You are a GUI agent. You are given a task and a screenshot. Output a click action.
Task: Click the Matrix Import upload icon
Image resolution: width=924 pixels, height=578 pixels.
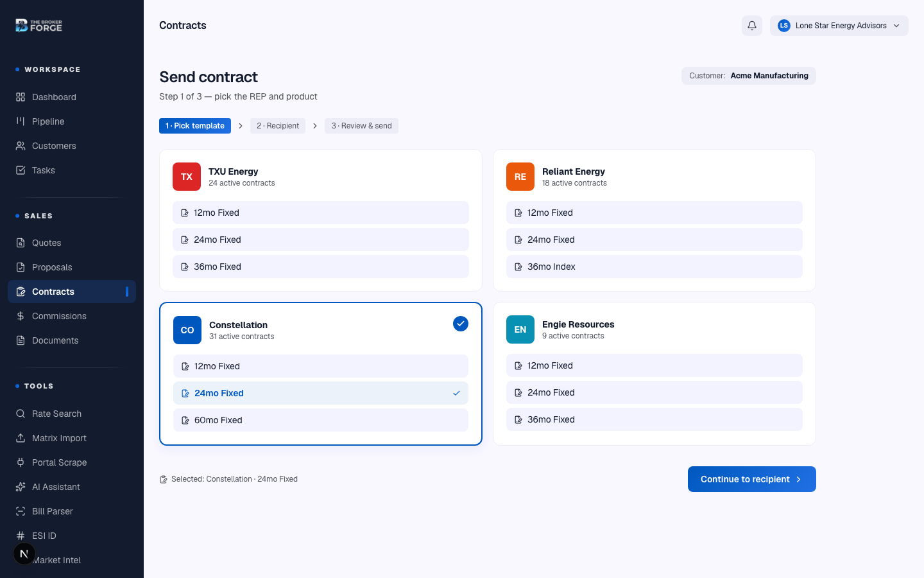[21, 438]
